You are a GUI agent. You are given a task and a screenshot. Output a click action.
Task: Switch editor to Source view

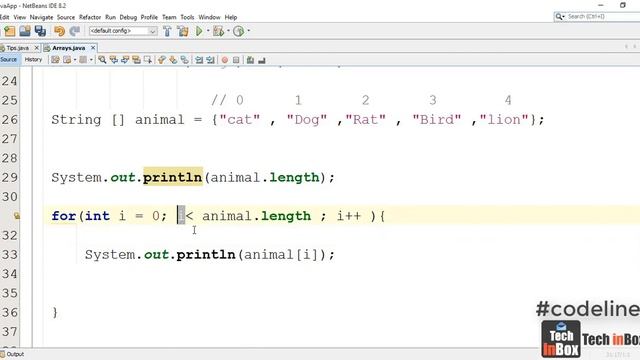pos(9,60)
